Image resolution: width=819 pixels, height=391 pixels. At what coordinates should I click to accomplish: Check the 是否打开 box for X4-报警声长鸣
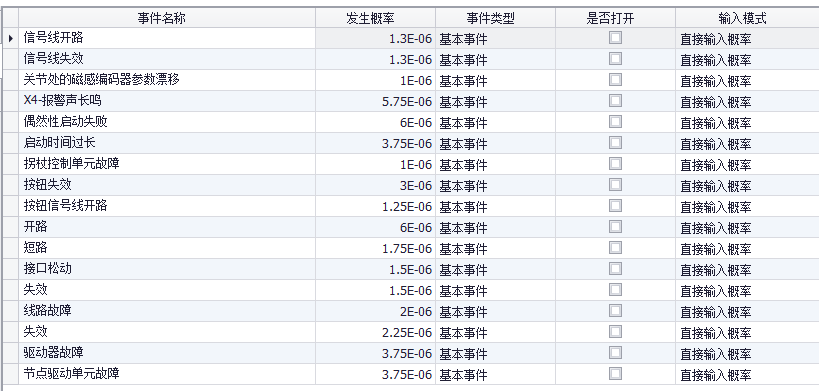pos(615,100)
